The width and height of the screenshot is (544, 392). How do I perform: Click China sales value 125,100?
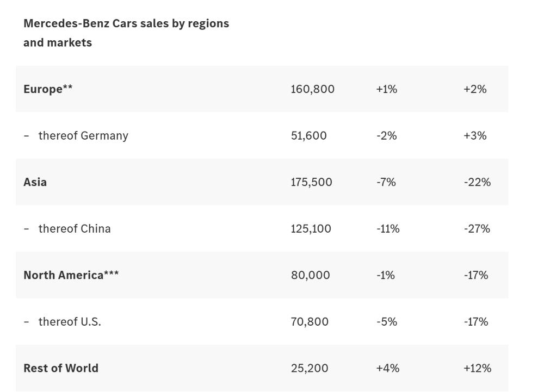coord(311,228)
